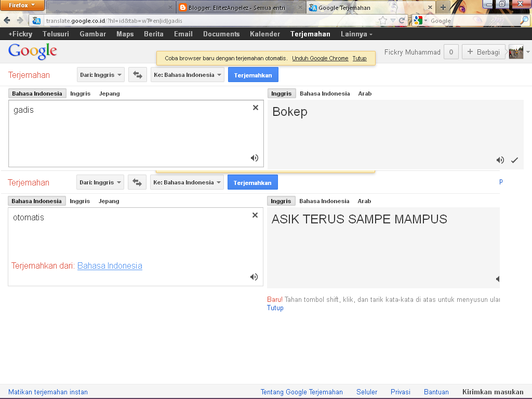The image size is (532, 399).
Task: Open +Fickry in Google bar
Action: point(20,34)
